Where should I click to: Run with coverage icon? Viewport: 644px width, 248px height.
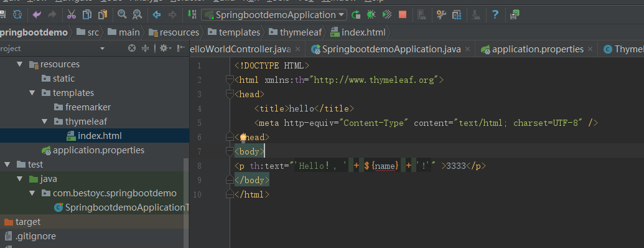(387, 15)
